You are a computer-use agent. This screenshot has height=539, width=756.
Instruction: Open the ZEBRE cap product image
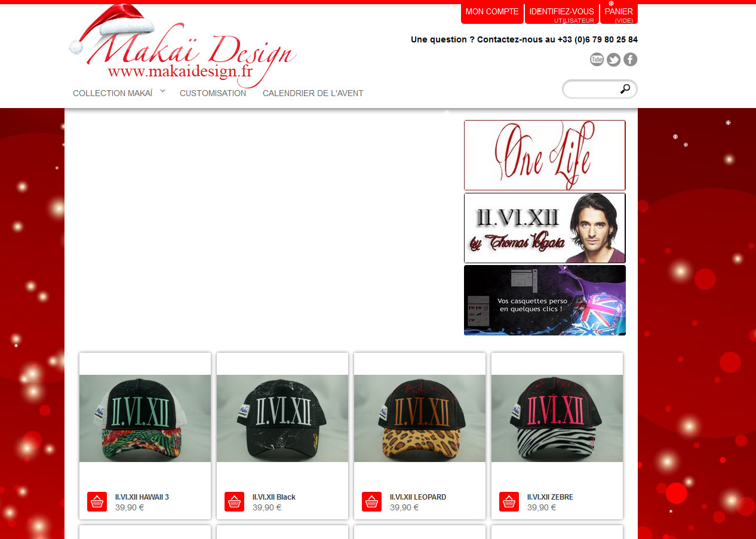557,418
